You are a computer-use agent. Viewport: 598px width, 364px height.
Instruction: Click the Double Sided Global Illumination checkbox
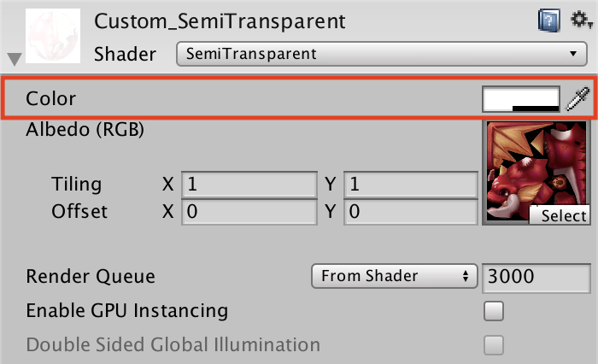tap(493, 345)
